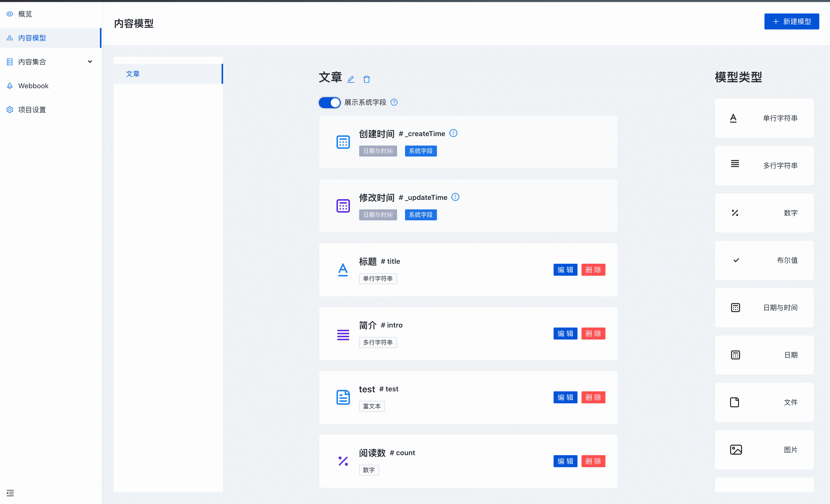The image size is (830, 504).
Task: Click 日期与时间 tag on 创建时间 card
Action: pos(378,151)
